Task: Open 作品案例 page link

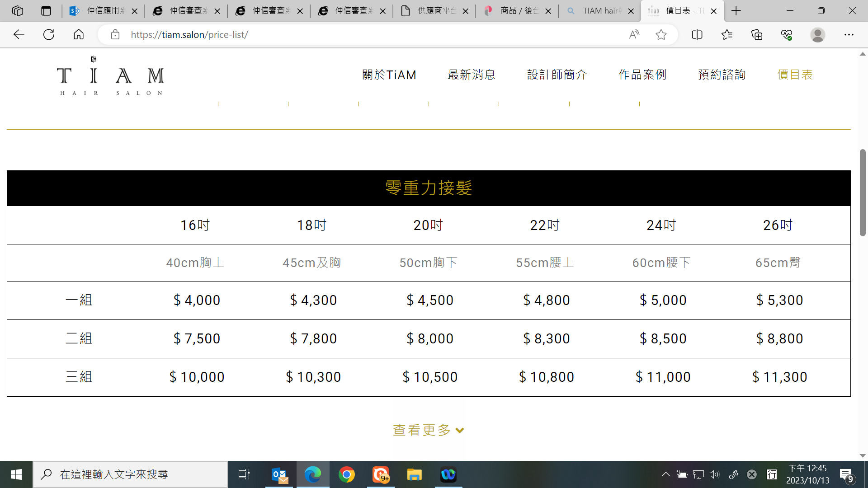Action: (x=642, y=75)
